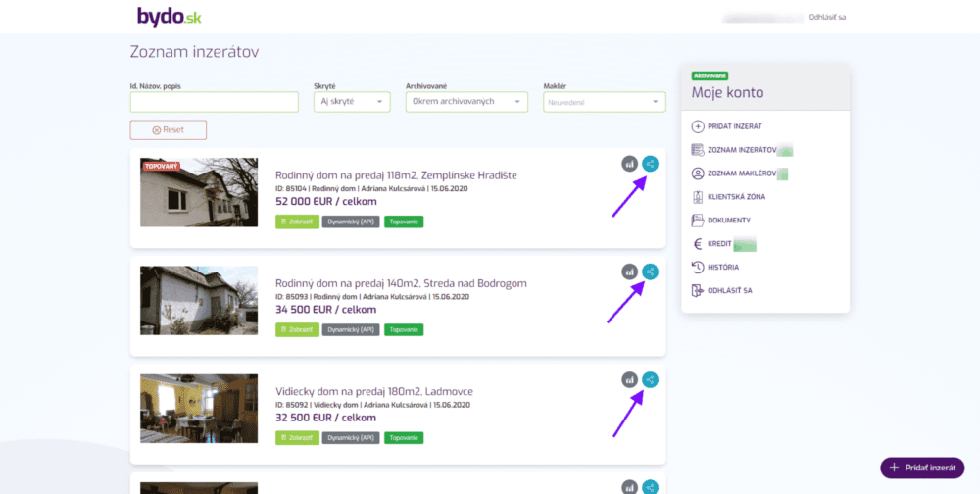Click the floating Pridať inzerát button
The image size is (980, 494).
click(922, 468)
